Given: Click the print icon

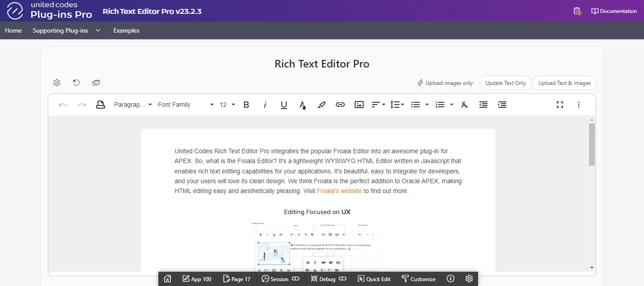Looking at the screenshot, I should pos(101,105).
